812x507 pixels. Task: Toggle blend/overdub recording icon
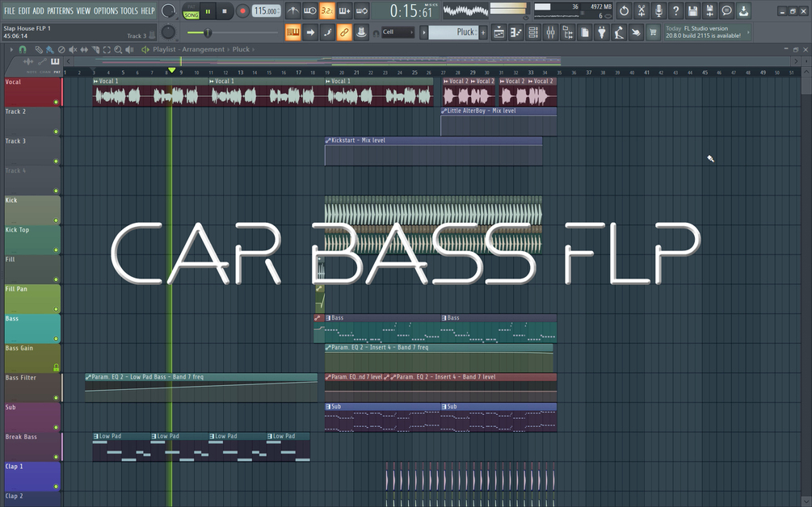[344, 10]
